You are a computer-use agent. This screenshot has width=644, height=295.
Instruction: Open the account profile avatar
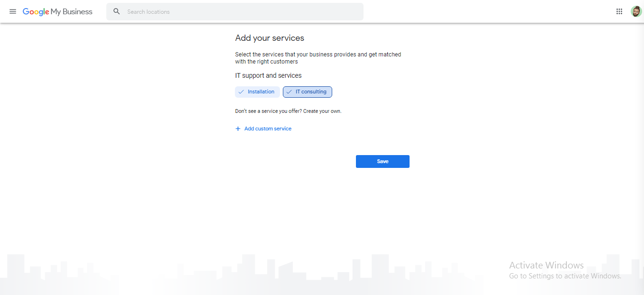pos(636,11)
